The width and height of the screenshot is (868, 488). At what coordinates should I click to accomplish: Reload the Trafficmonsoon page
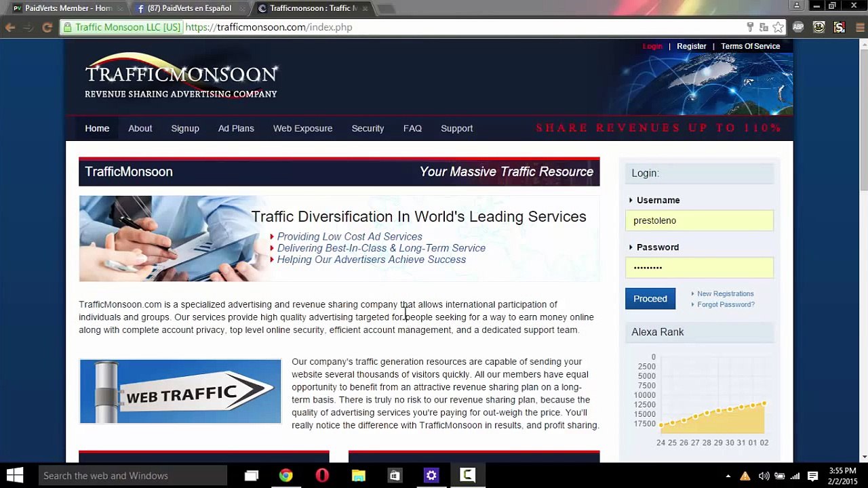47,27
